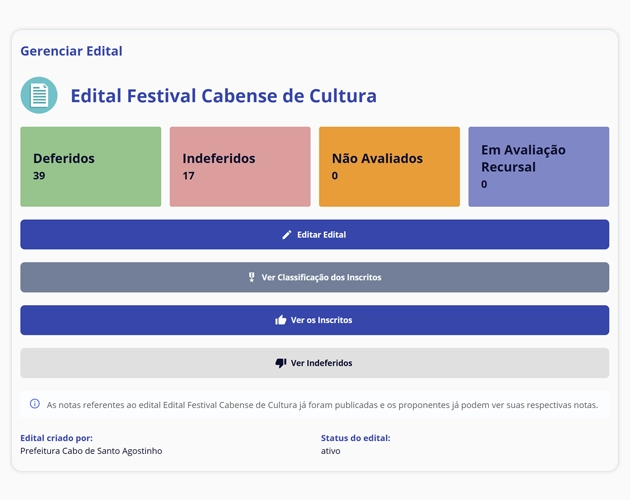Click the pencil icon on Editar Edital
This screenshot has width=630, height=500.
[x=287, y=235]
